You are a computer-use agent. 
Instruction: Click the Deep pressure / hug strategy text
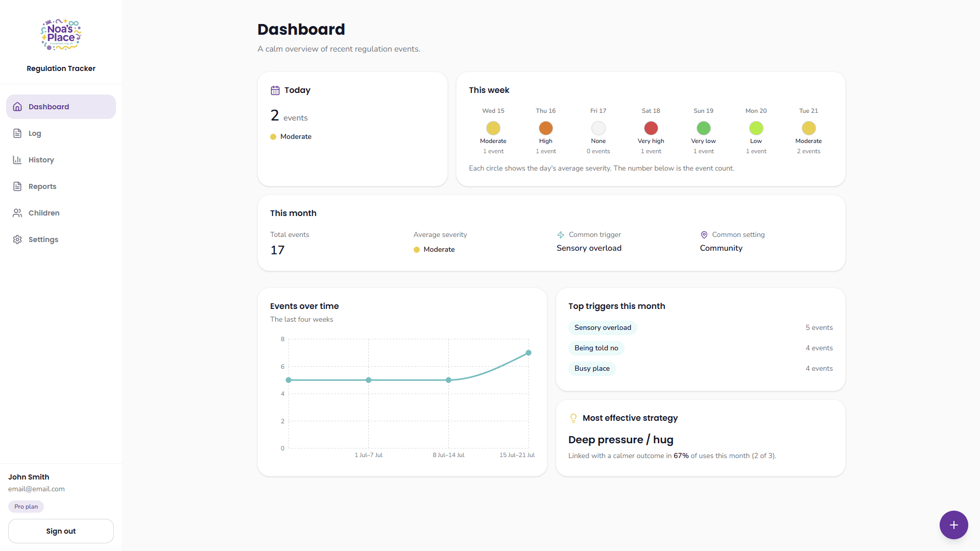[x=620, y=440]
